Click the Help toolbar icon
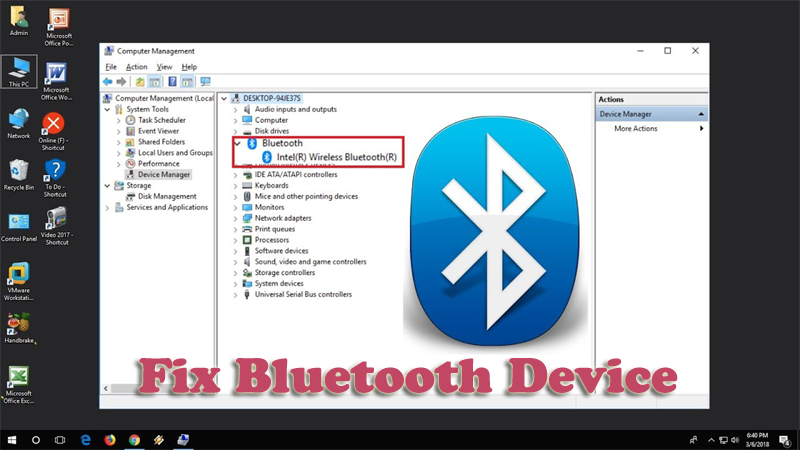The width and height of the screenshot is (800, 450). (172, 82)
